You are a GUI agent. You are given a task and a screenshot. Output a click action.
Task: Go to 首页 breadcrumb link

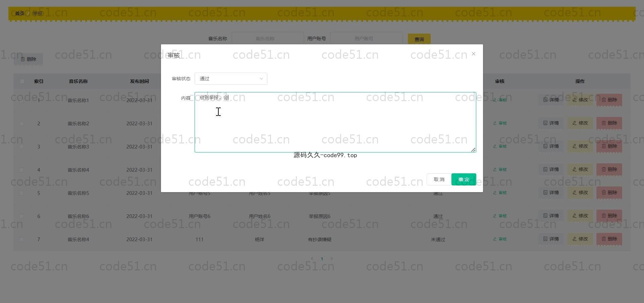tap(20, 13)
